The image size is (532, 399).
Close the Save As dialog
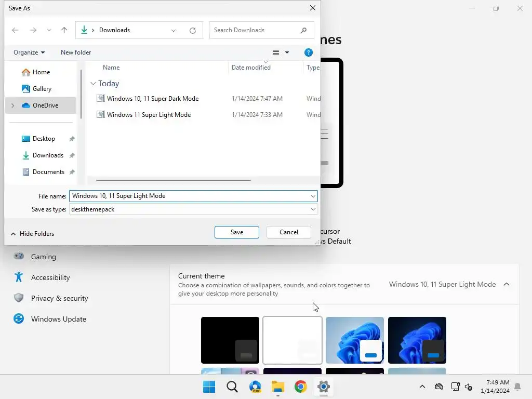pyautogui.click(x=312, y=8)
